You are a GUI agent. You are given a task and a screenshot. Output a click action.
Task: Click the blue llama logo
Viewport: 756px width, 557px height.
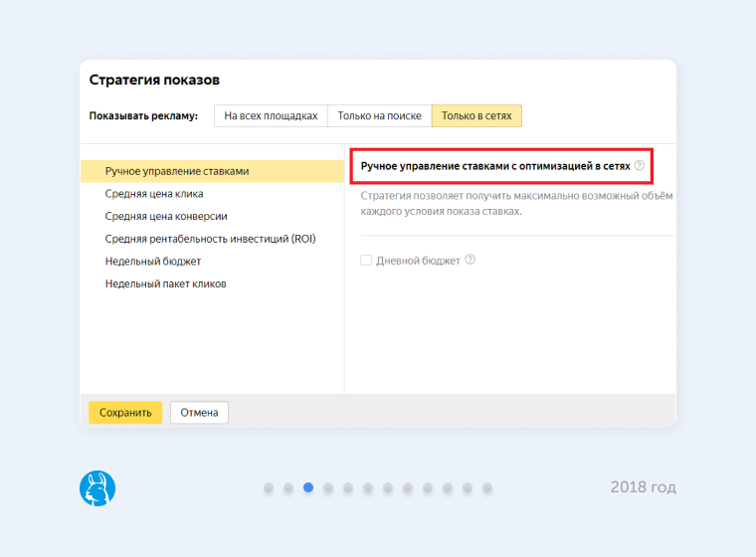97,488
